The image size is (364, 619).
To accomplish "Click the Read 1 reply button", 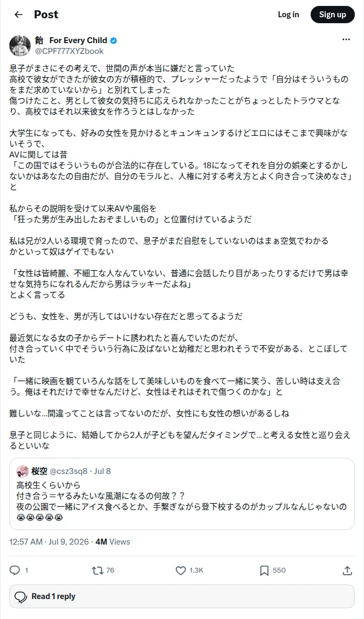I will [182, 596].
